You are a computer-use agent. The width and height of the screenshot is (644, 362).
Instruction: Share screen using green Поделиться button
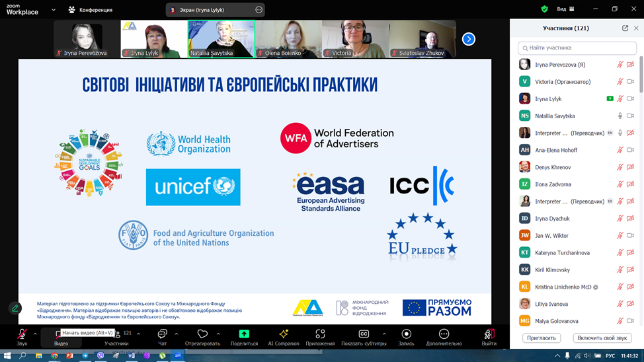pos(244,338)
